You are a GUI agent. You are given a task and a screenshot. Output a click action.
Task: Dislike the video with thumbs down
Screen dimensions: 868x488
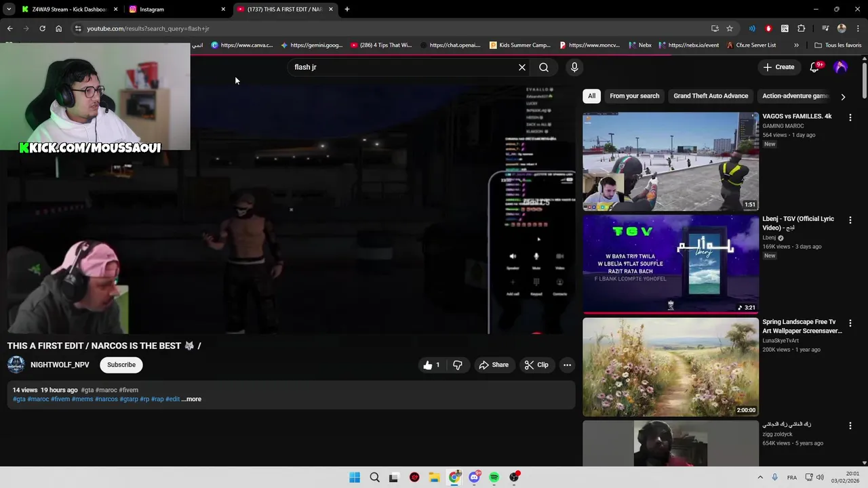click(x=458, y=365)
